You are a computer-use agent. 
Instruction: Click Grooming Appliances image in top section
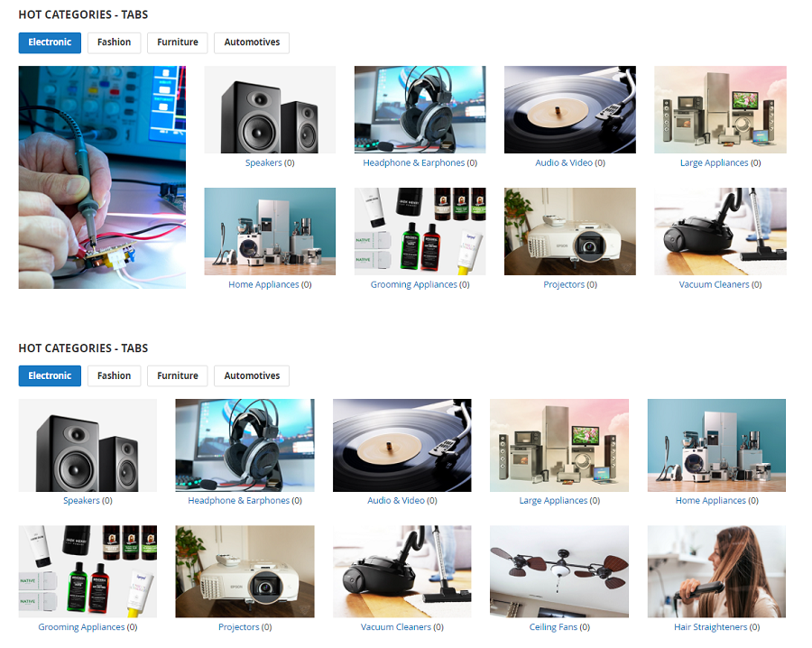(x=420, y=232)
